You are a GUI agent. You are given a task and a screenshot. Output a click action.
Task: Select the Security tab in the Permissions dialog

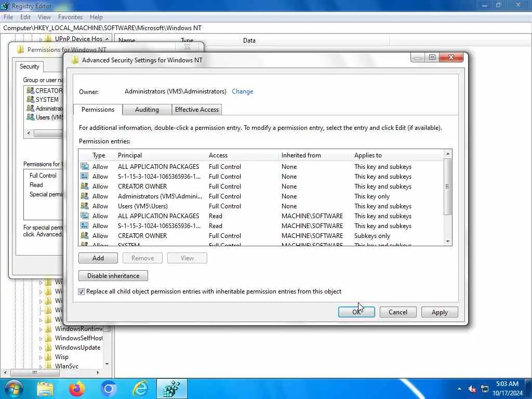tap(30, 66)
